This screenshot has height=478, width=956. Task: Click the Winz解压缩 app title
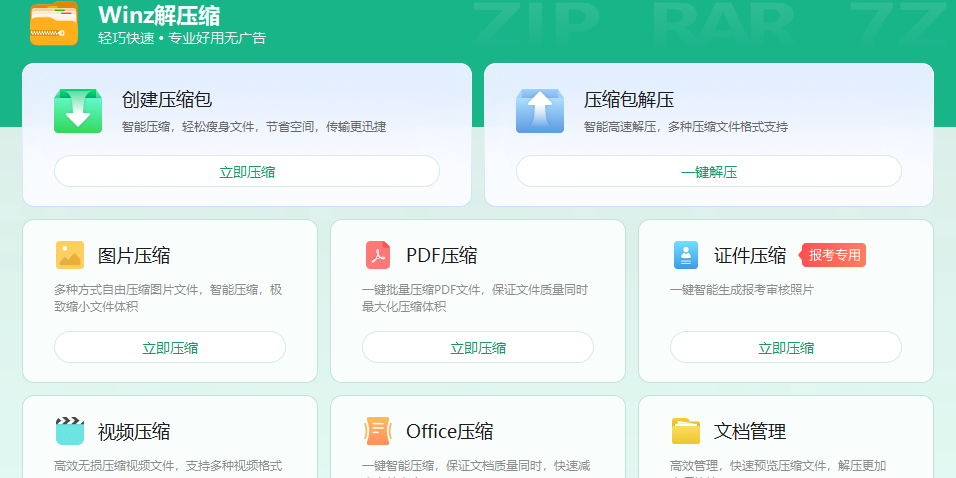click(x=159, y=15)
